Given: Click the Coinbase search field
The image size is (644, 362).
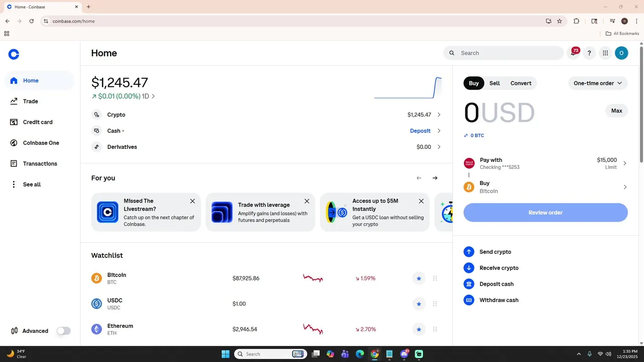Looking at the screenshot, I should 503,53.
